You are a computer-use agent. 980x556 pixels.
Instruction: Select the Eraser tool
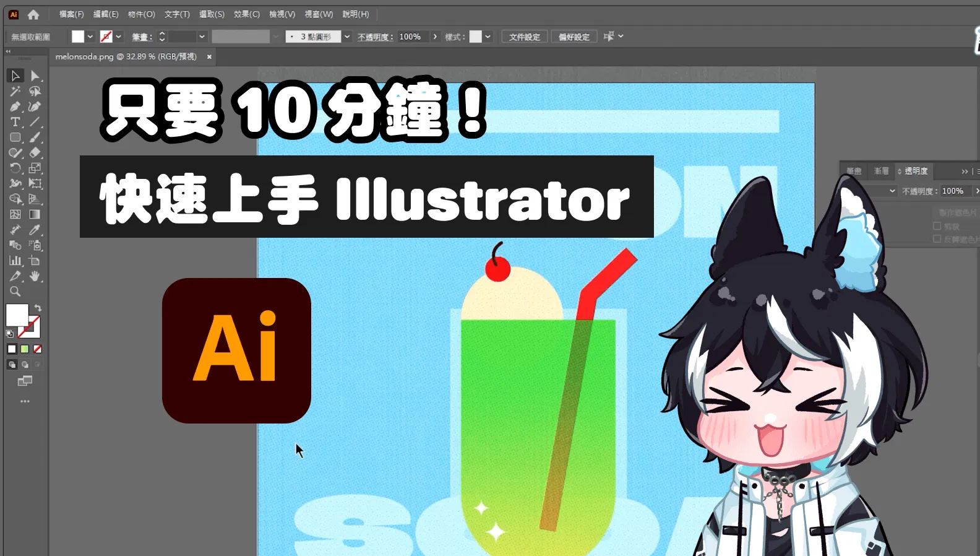[35, 153]
